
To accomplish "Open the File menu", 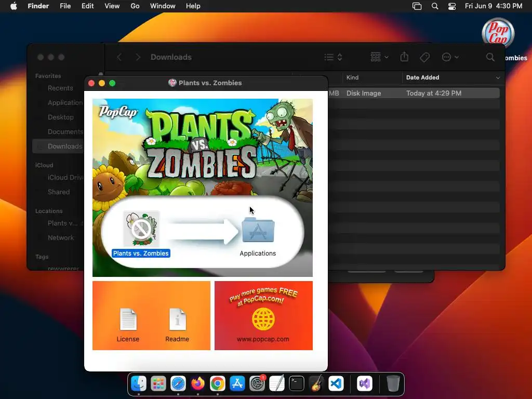I will point(65,6).
